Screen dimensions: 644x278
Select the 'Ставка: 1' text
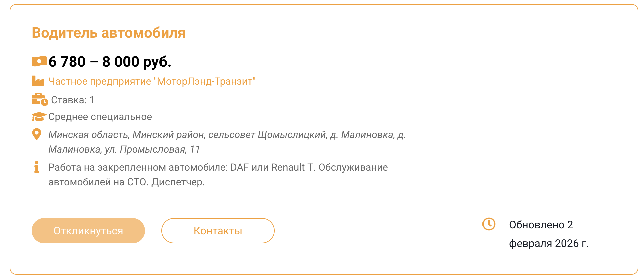pos(73,100)
